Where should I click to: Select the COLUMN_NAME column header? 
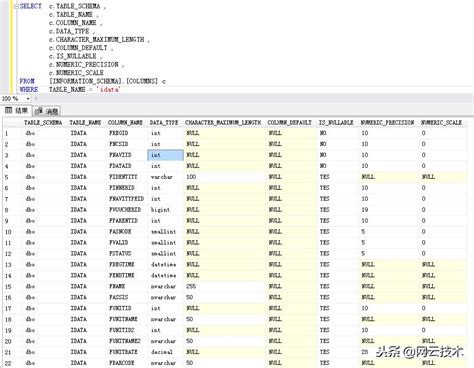pos(125,123)
